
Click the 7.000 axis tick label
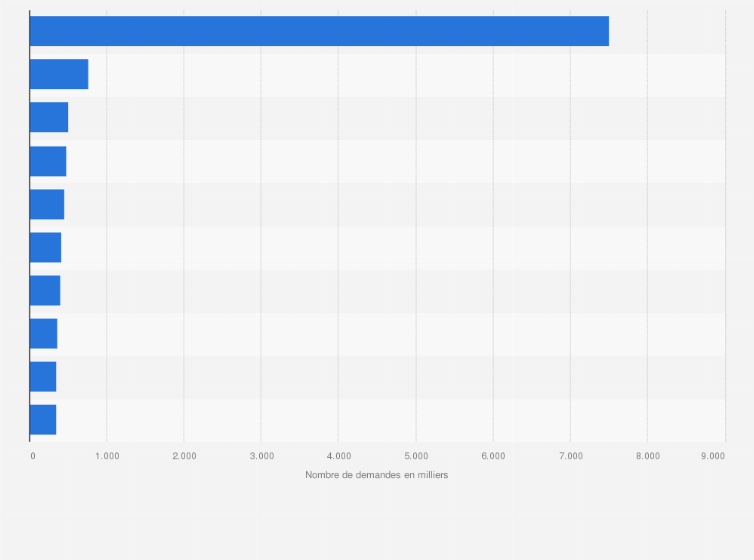pos(570,456)
